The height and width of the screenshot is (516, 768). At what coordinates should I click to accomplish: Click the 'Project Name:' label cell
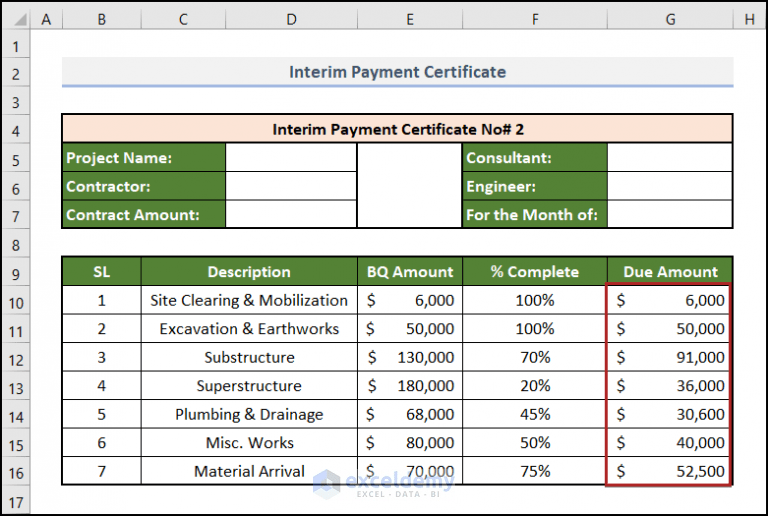[144, 158]
